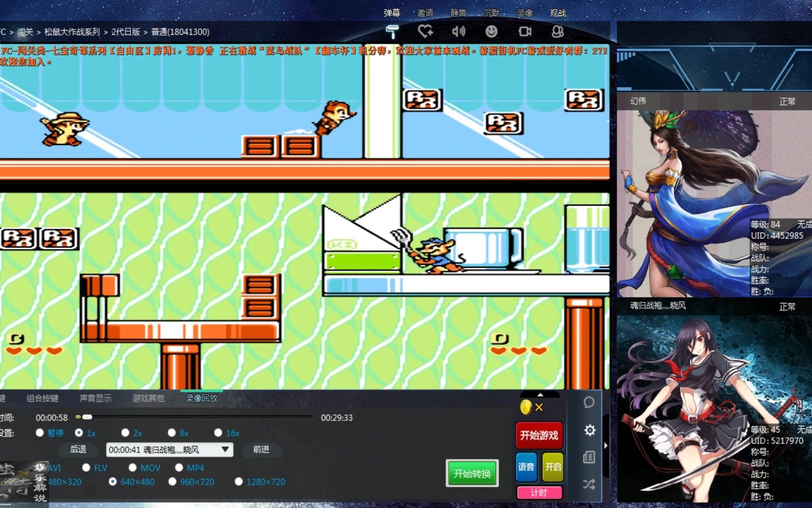This screenshot has width=812, height=508.
Task: Select 16x playback speed
Action: [218, 433]
